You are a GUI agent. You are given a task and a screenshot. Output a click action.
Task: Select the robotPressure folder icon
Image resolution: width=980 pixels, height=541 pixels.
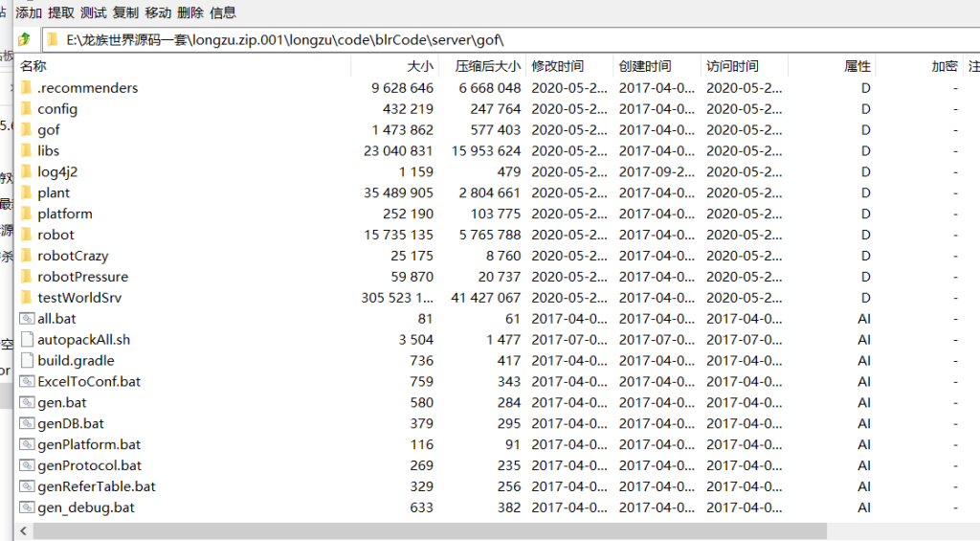[26, 277]
